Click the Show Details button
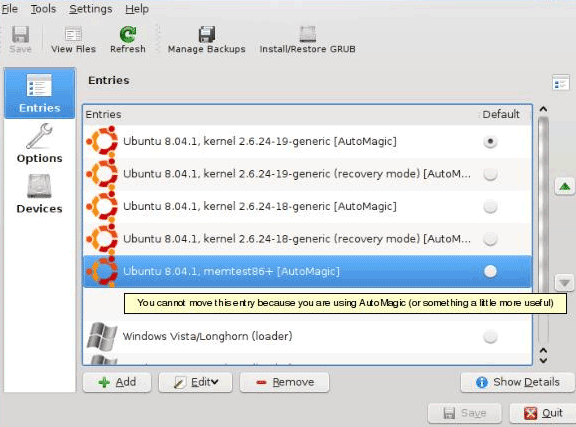 tap(518, 383)
